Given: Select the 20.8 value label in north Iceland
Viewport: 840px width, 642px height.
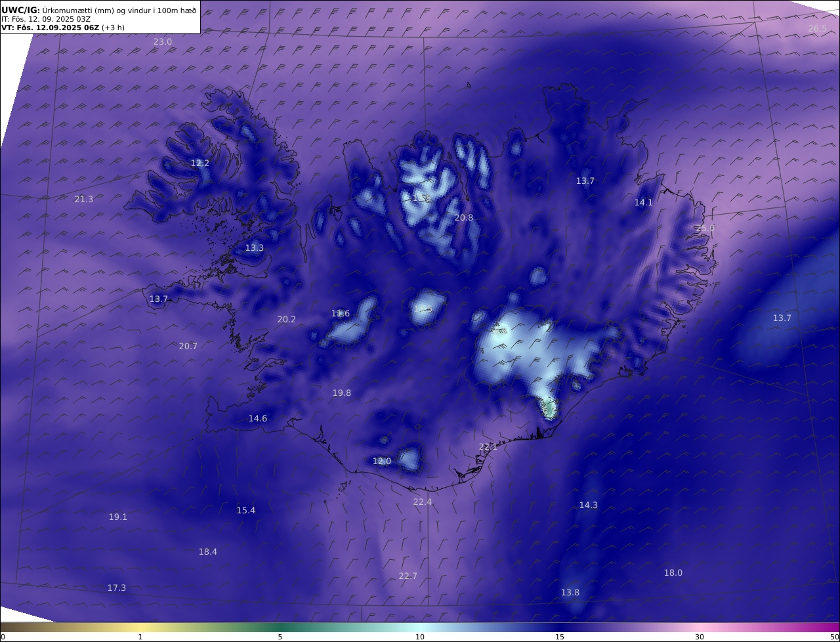Looking at the screenshot, I should coord(464,218).
